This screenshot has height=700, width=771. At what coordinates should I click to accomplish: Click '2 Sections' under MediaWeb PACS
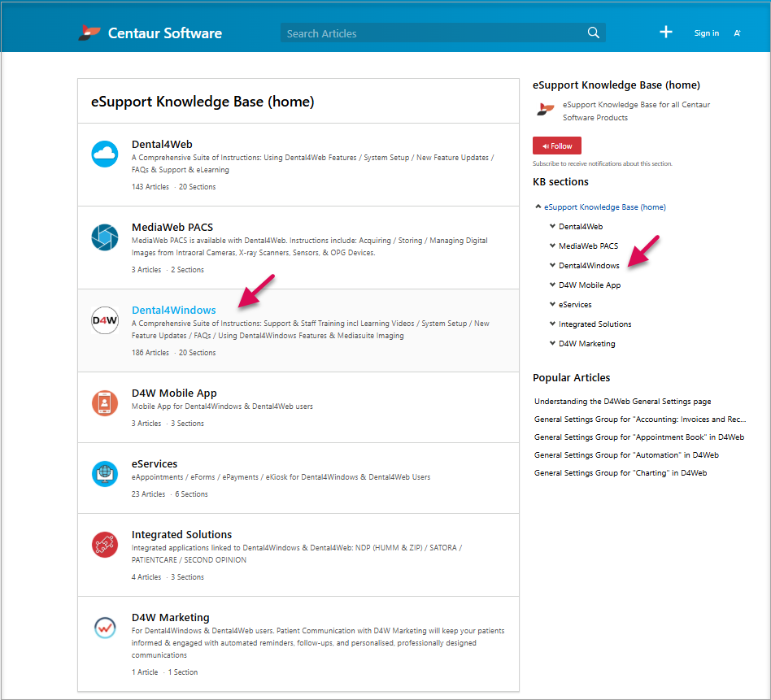click(187, 270)
